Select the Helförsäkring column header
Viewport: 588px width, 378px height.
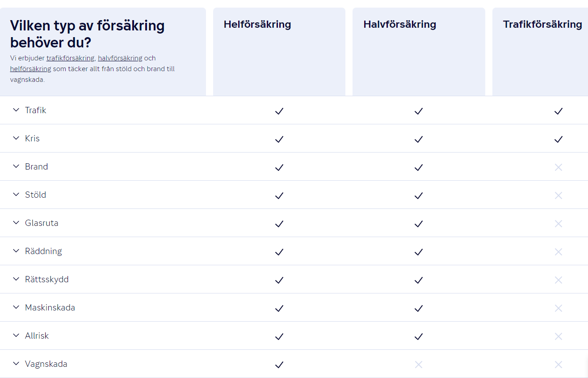click(257, 24)
